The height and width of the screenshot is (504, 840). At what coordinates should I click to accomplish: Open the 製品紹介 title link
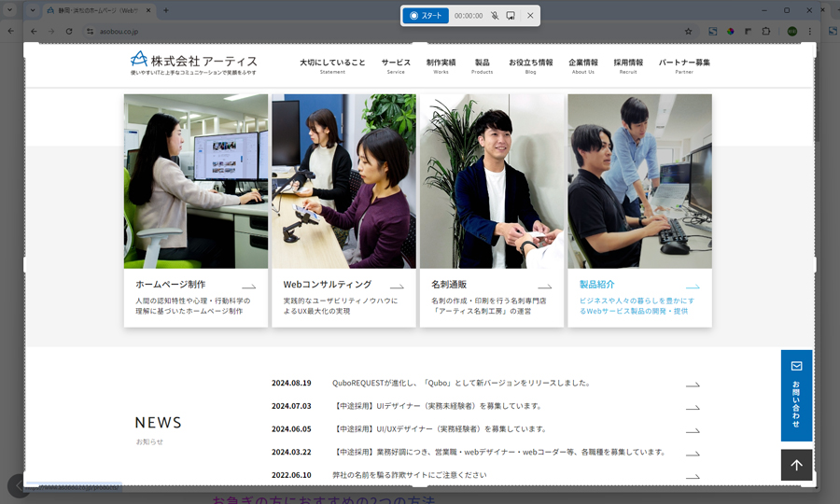coord(596,285)
